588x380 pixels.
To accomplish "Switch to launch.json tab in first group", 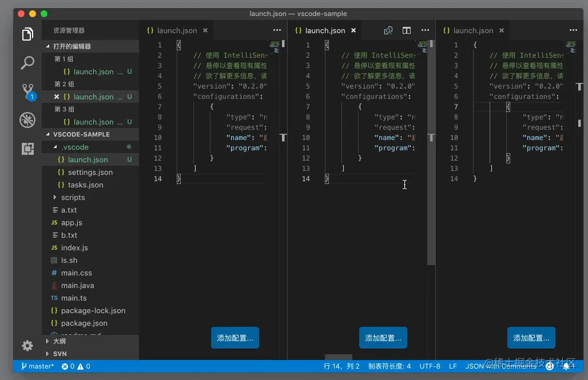I will click(176, 30).
